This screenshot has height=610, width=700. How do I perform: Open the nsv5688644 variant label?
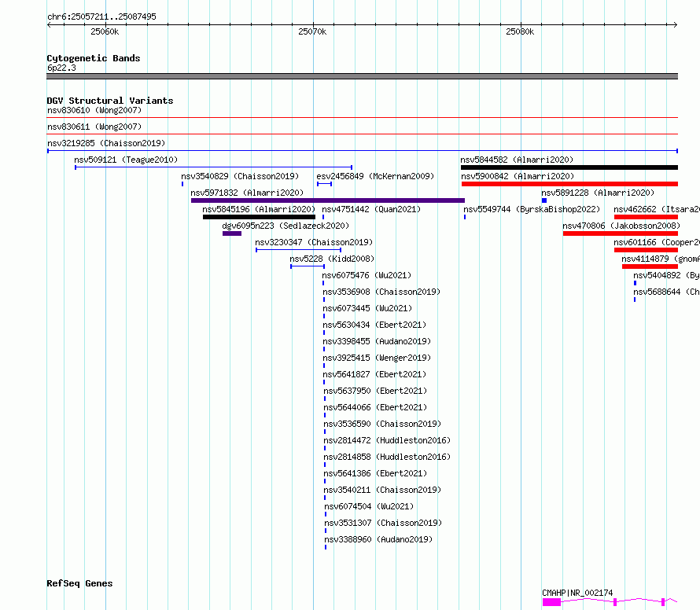pyautogui.click(x=666, y=292)
